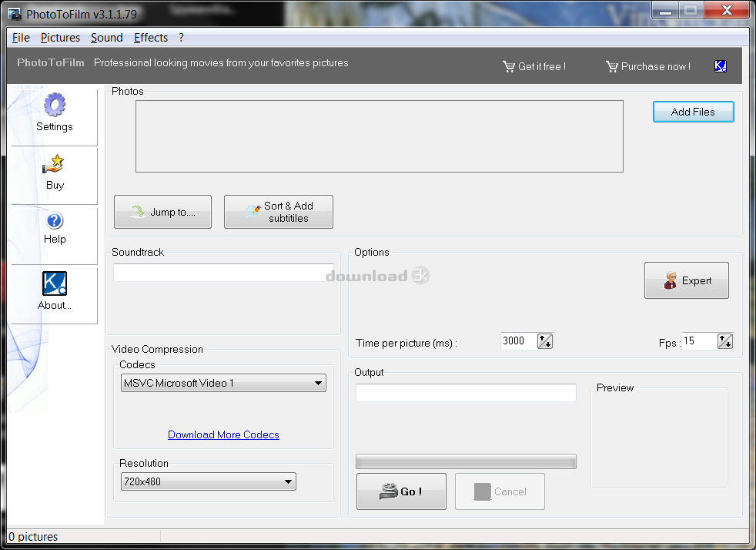Click the Soundtrack input field
This screenshot has height=550, width=756.
(x=223, y=273)
